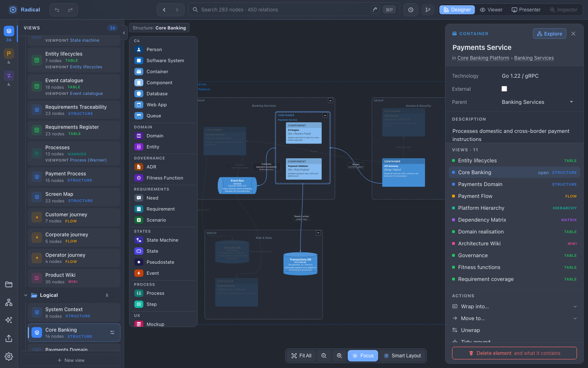
Task: Open the history clock icon
Action: coord(411,10)
